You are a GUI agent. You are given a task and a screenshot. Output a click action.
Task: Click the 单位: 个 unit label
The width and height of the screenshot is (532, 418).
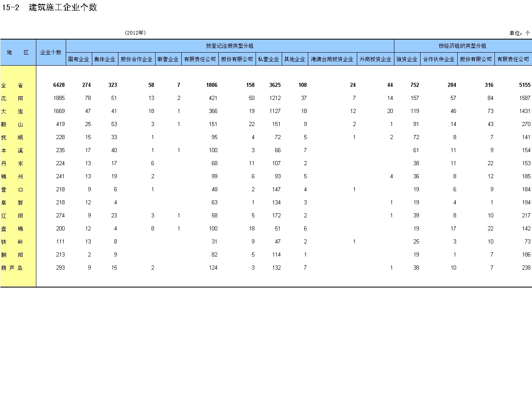[519, 33]
